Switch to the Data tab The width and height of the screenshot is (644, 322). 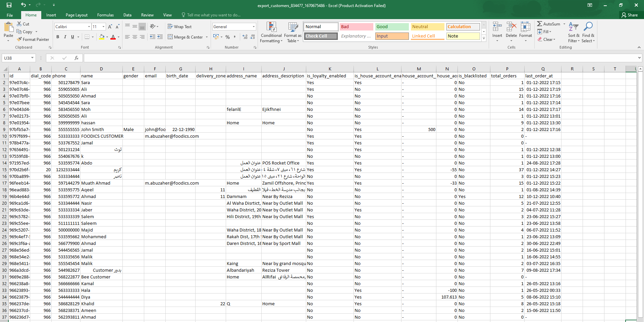click(127, 15)
